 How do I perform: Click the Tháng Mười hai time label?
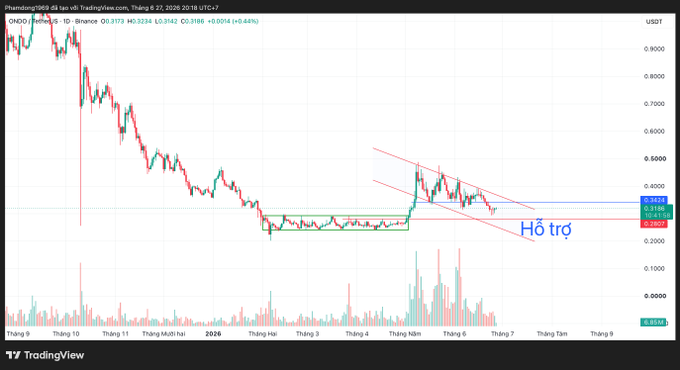(x=163, y=334)
